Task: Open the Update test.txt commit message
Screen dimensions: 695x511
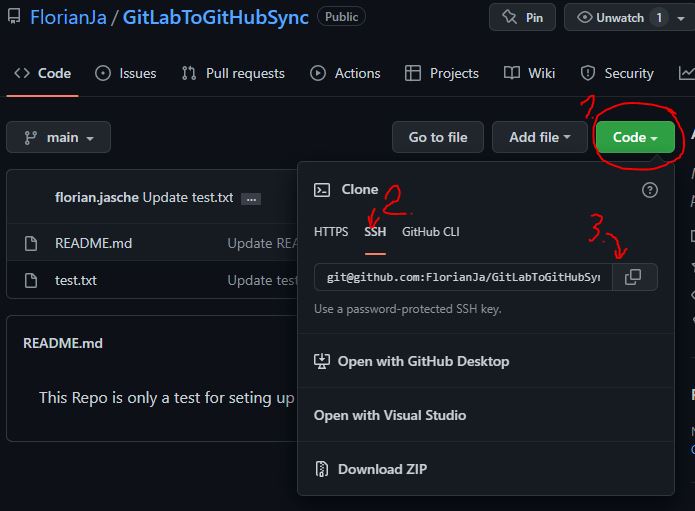Action: point(188,197)
